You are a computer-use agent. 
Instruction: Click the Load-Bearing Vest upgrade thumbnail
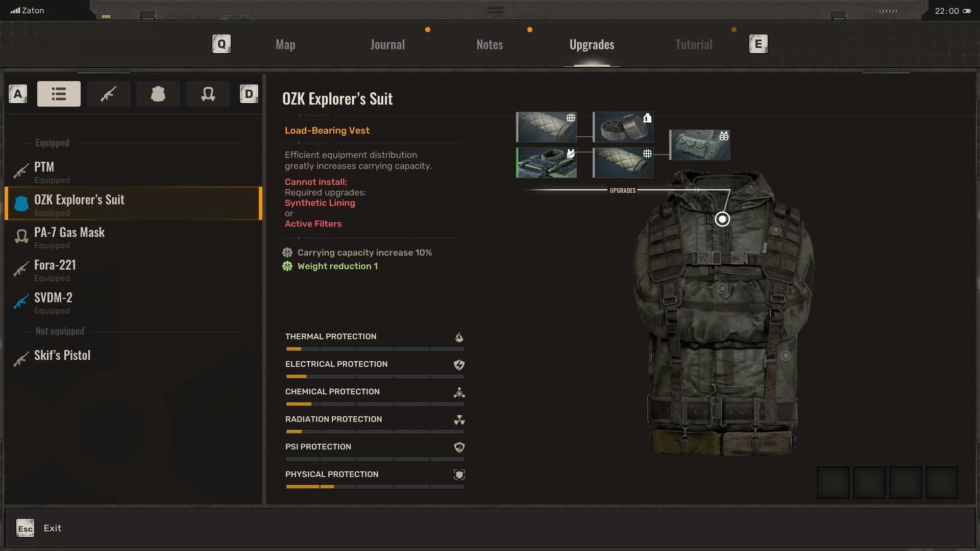tap(699, 145)
